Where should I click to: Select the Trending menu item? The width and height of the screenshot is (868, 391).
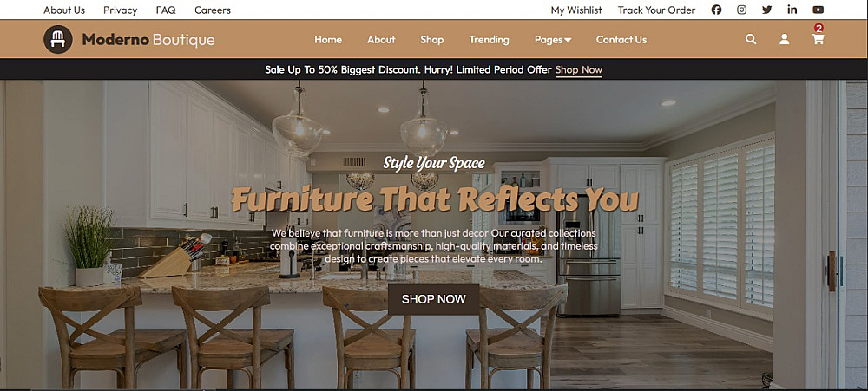coord(489,40)
